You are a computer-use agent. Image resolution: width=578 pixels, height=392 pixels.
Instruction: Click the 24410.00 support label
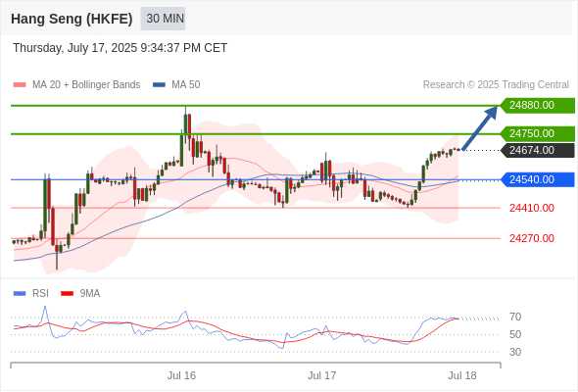[532, 208]
